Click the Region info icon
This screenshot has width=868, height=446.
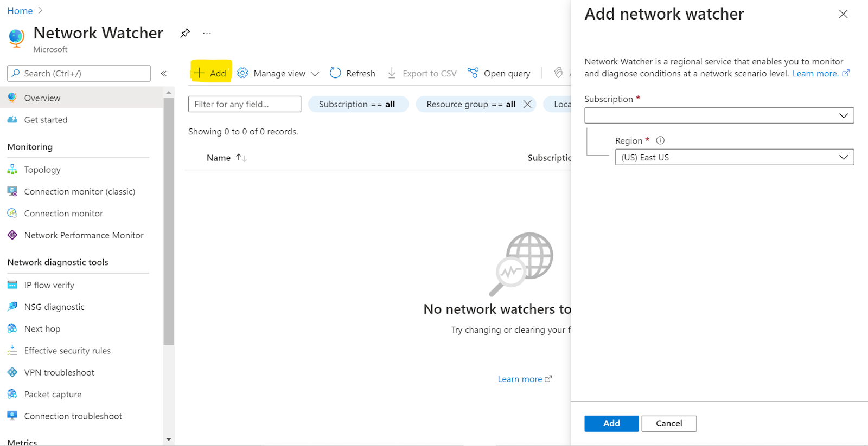660,140
